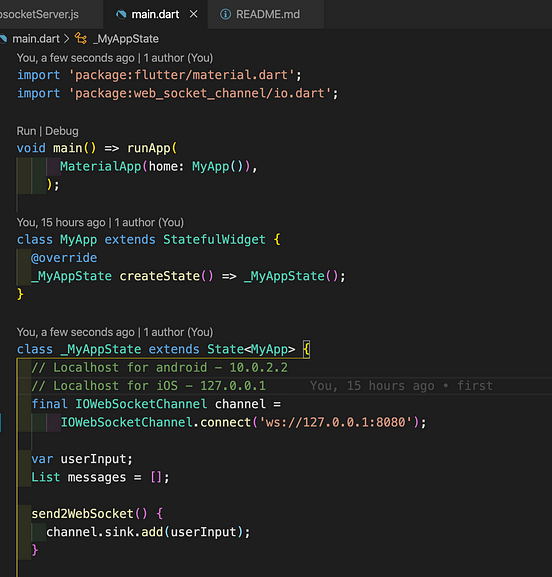The image size is (552, 577).
Task: Click State<MyApp> in class declaration
Action: click(x=251, y=349)
